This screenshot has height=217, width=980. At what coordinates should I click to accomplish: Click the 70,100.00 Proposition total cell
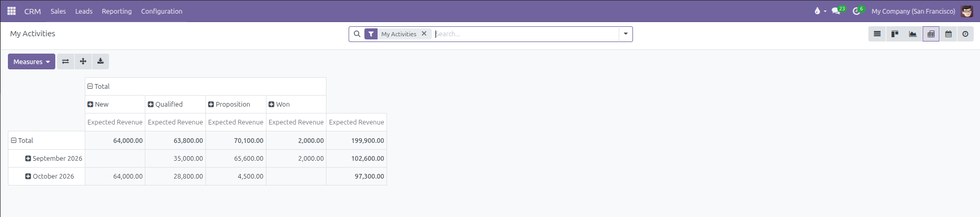236,140
